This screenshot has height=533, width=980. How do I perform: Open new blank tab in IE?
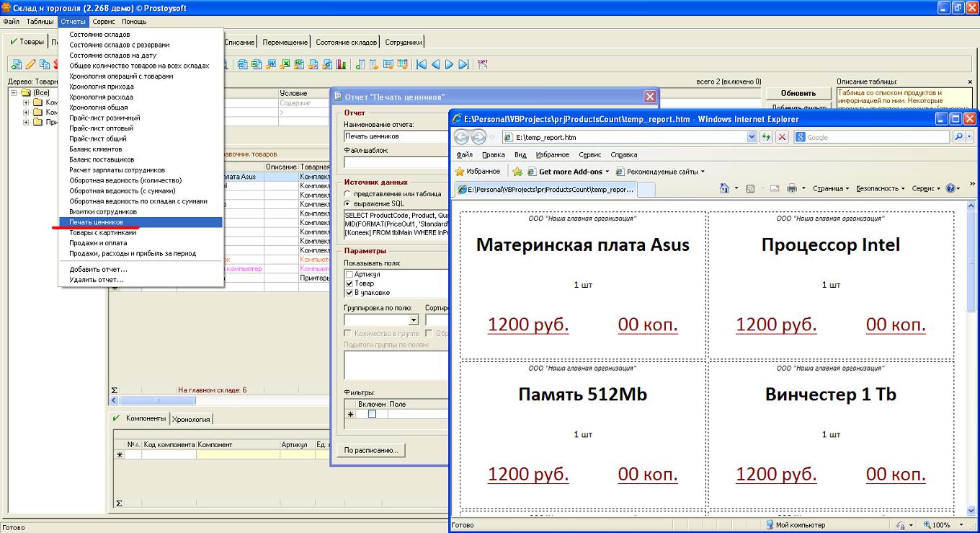pos(646,190)
